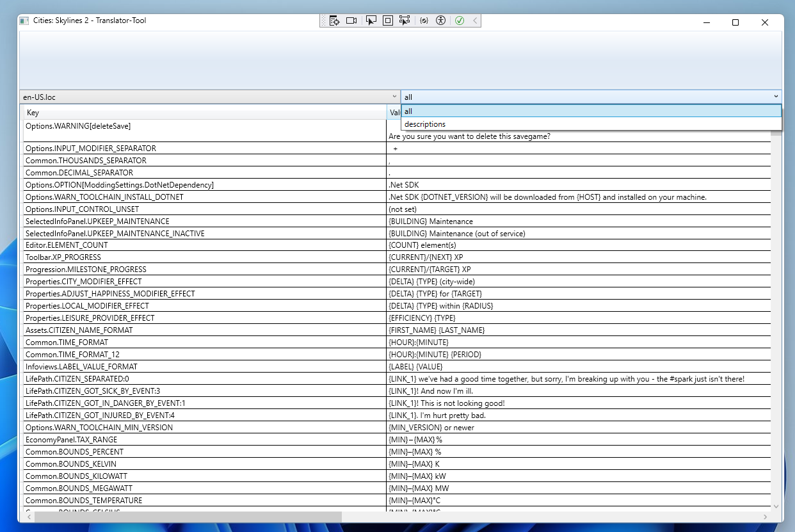Click the green checkmark validation icon
This screenshot has height=532, width=795.
[x=460, y=20]
